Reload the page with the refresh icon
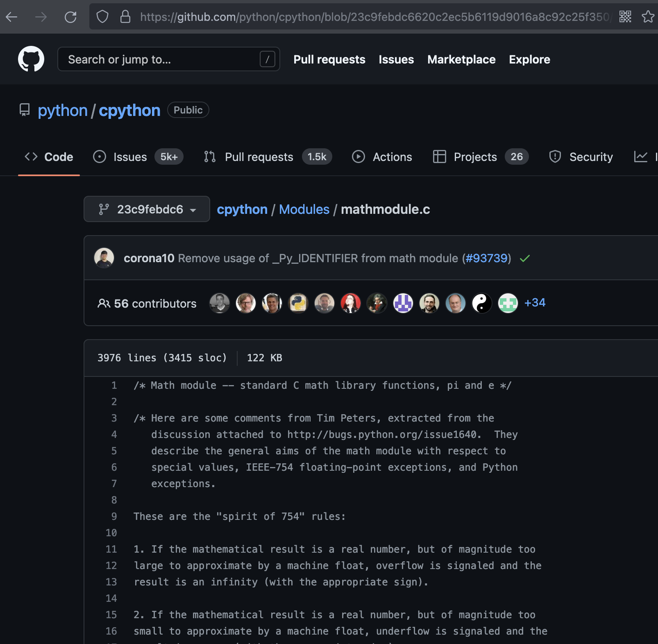This screenshot has width=658, height=644. click(x=70, y=17)
